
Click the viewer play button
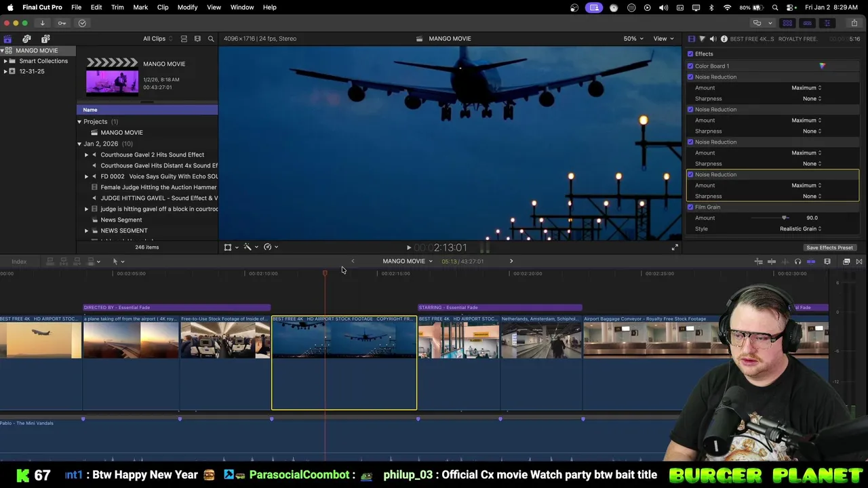pyautogui.click(x=409, y=248)
